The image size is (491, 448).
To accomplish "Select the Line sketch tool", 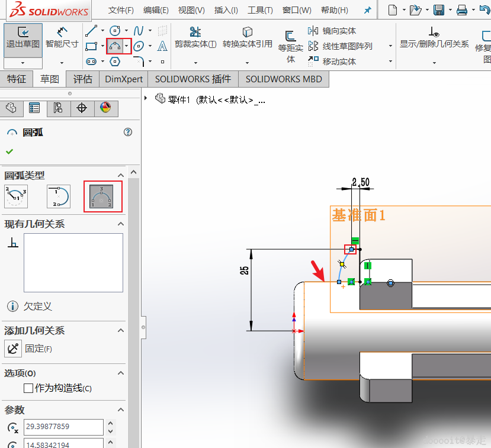I will click(x=91, y=31).
